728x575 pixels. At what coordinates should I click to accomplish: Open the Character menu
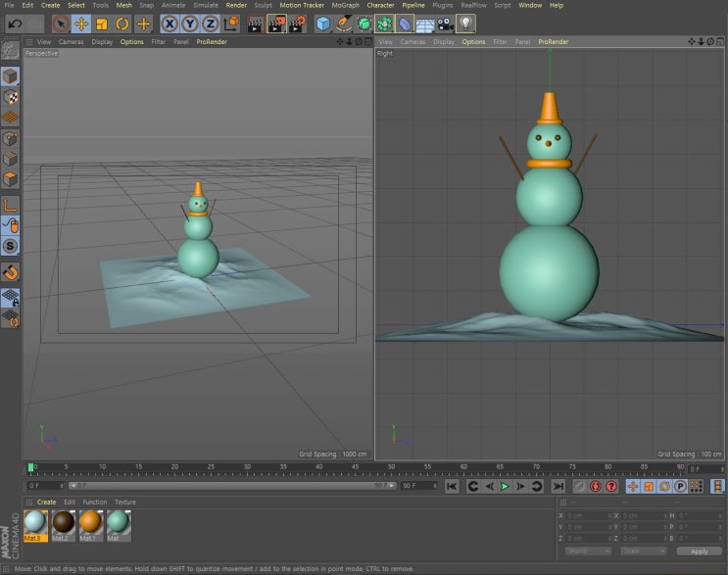click(380, 5)
